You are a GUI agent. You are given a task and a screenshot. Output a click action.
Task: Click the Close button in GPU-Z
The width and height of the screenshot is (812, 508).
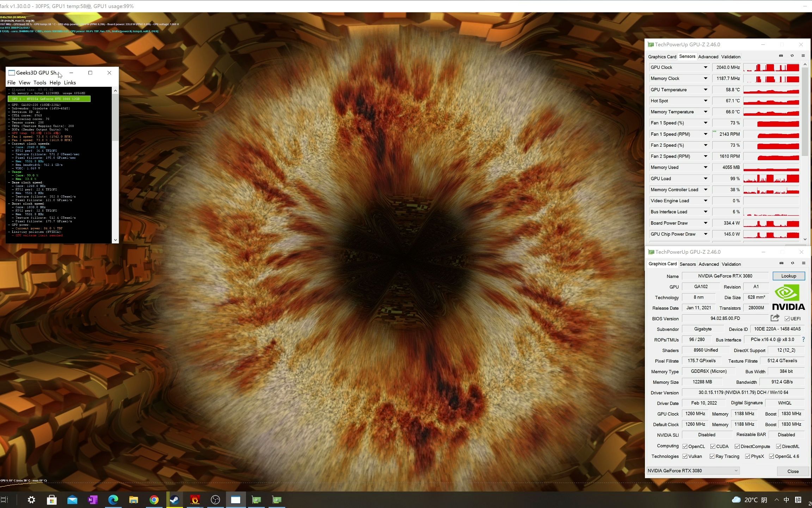tap(793, 471)
